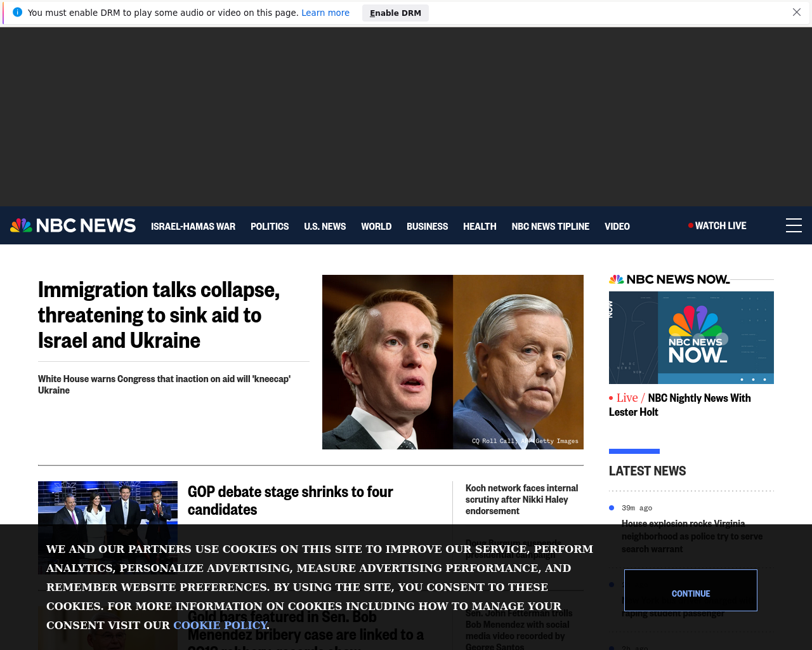Go to the Health section
Screen dimensions: 812x650
pos(480,226)
